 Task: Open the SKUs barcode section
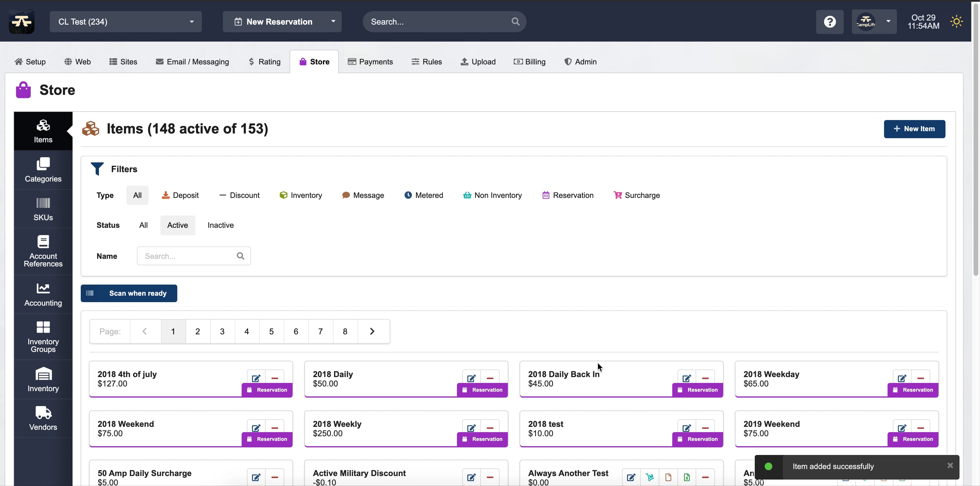(43, 209)
